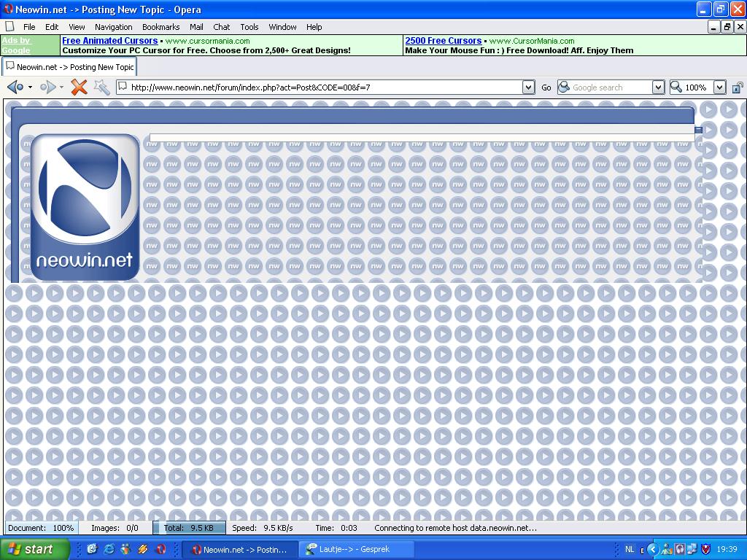The image size is (747, 560).
Task: Open the Navigation menu
Action: click(113, 27)
